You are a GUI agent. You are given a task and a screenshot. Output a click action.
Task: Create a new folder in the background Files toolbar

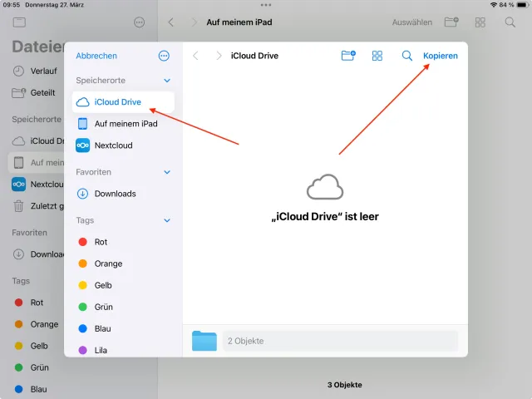(x=451, y=22)
